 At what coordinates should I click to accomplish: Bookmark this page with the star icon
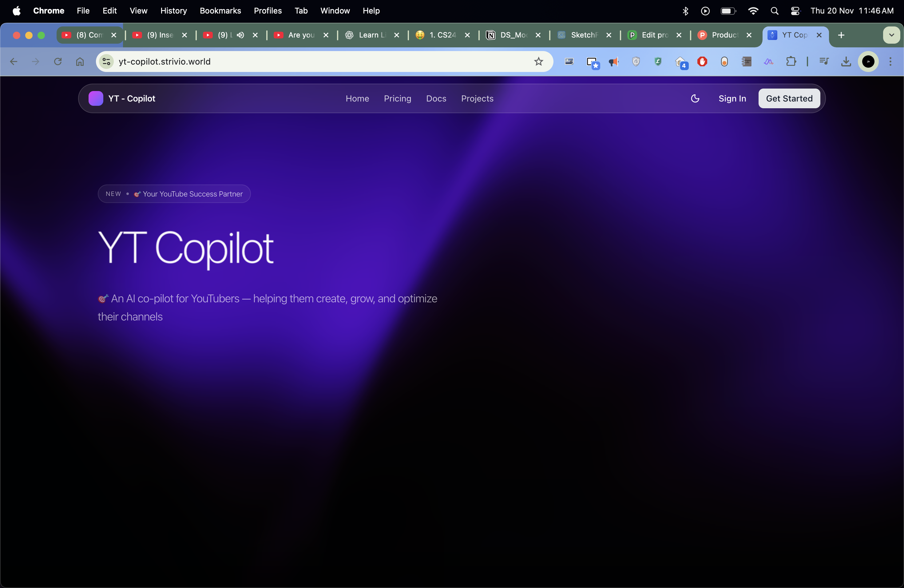click(538, 62)
